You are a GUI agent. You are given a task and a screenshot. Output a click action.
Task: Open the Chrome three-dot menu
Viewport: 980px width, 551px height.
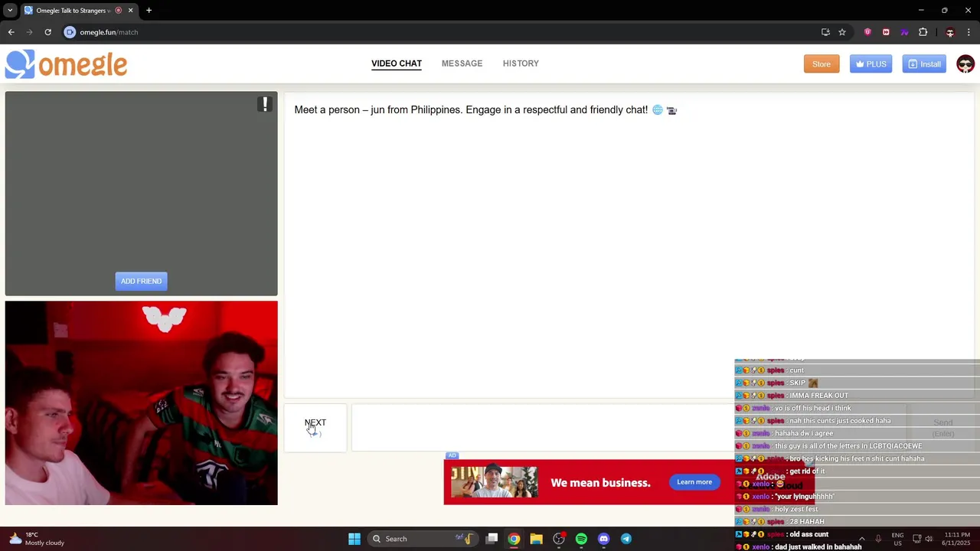tap(969, 32)
